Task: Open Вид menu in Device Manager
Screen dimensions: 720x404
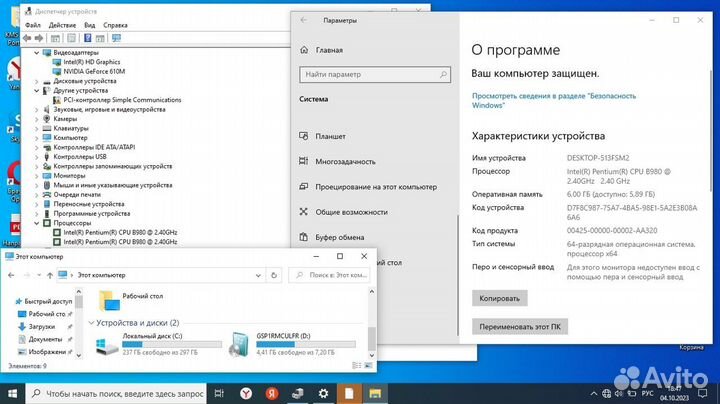Action: point(90,25)
